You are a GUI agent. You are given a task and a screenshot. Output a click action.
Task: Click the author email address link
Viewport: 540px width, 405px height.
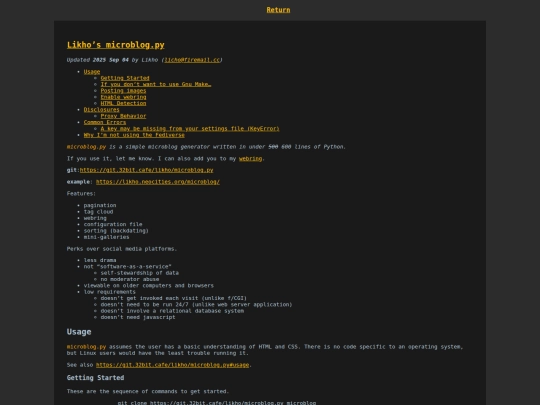pos(192,60)
